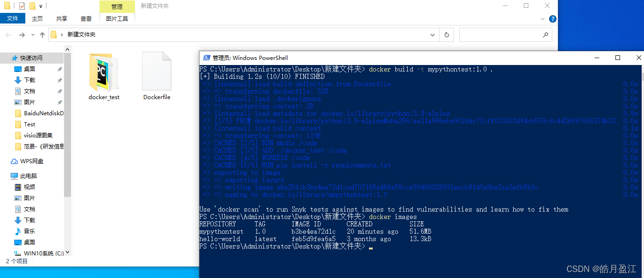This screenshot has height=278, width=644.
Task: Click the forward navigation arrow in Explorer
Action: pos(22,35)
